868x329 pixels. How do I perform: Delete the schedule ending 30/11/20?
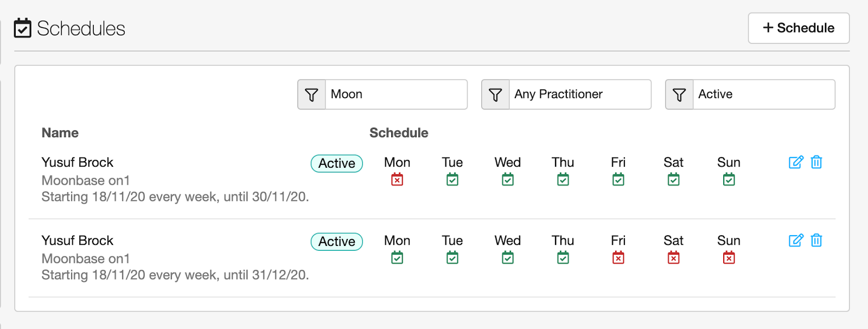point(816,162)
